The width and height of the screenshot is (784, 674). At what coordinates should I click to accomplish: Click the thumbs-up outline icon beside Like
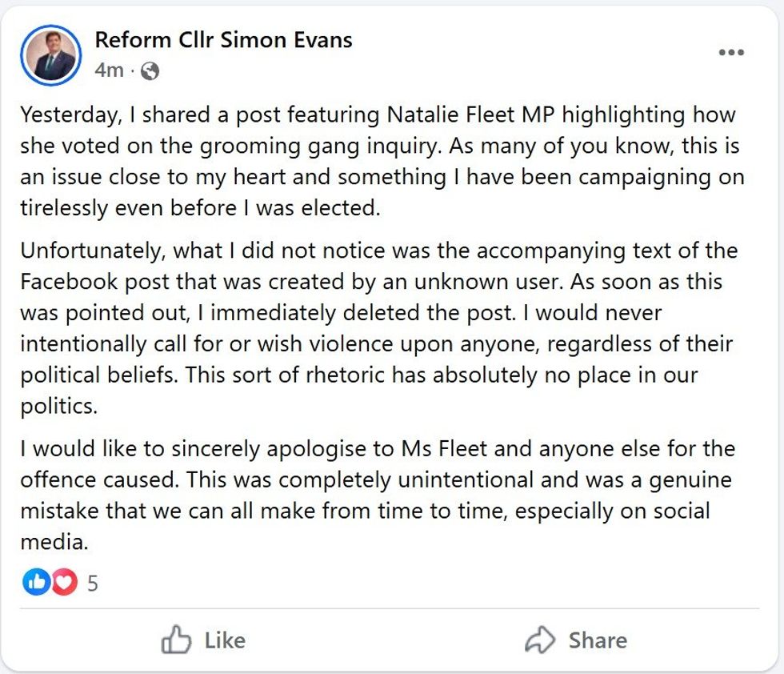click(176, 640)
